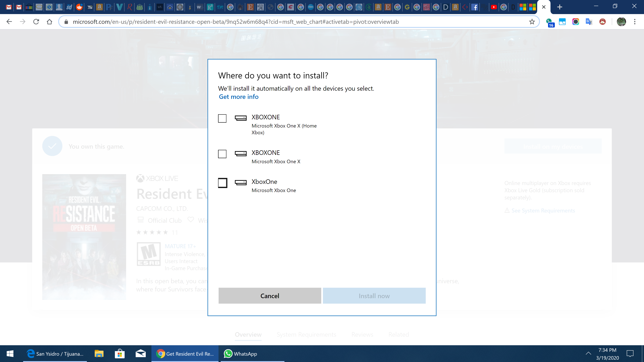Open File Explorer from the taskbar
644x362 pixels.
[x=99, y=353]
